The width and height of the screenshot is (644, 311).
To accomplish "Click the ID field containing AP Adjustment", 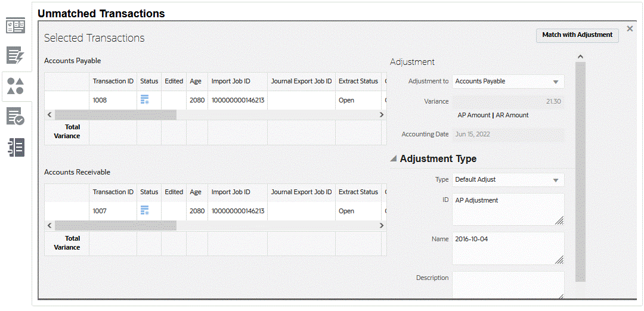I will click(507, 209).
